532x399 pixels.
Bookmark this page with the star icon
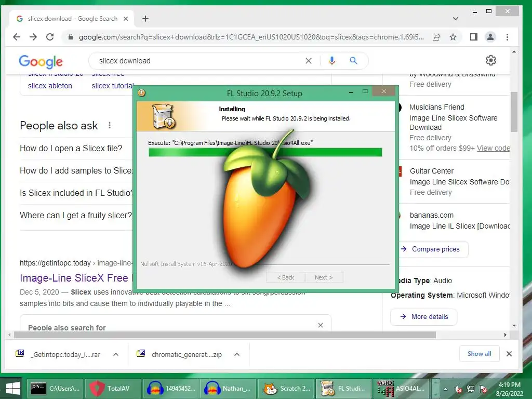pyautogui.click(x=453, y=37)
